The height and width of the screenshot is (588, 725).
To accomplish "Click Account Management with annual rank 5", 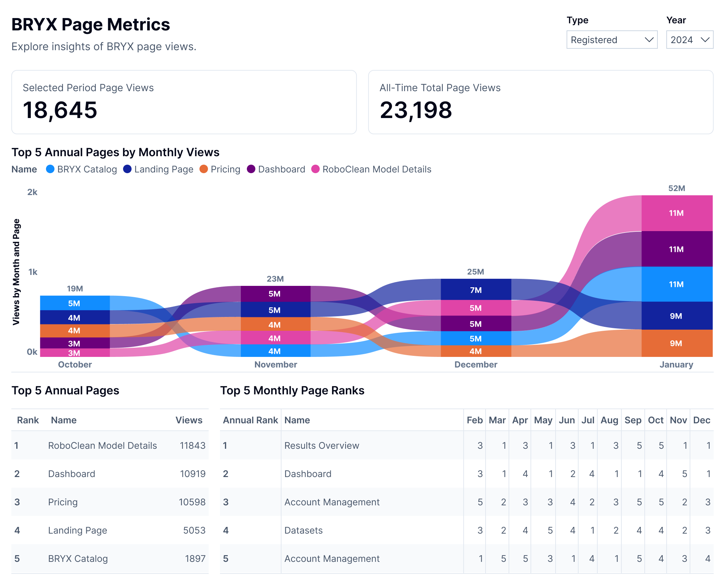I will 332,559.
